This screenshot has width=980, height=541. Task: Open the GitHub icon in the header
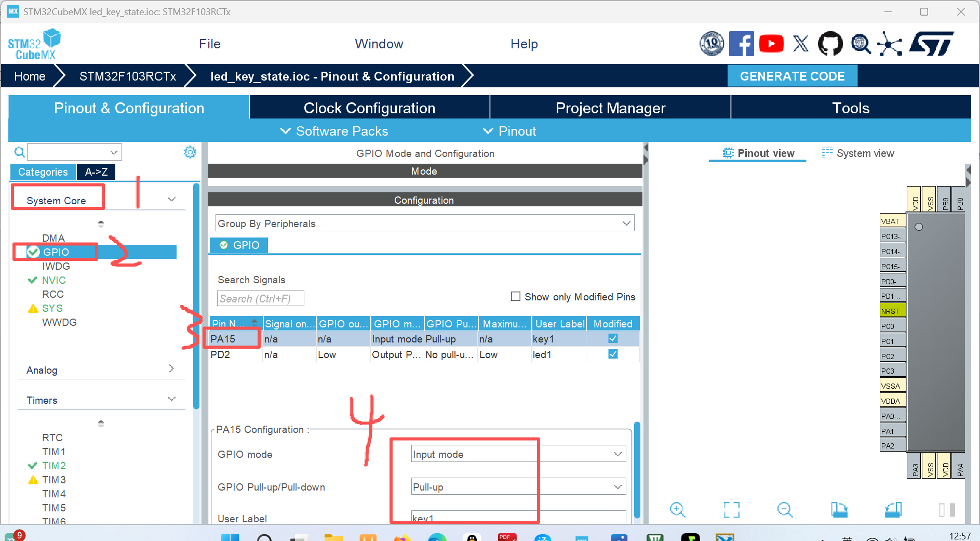[x=830, y=44]
